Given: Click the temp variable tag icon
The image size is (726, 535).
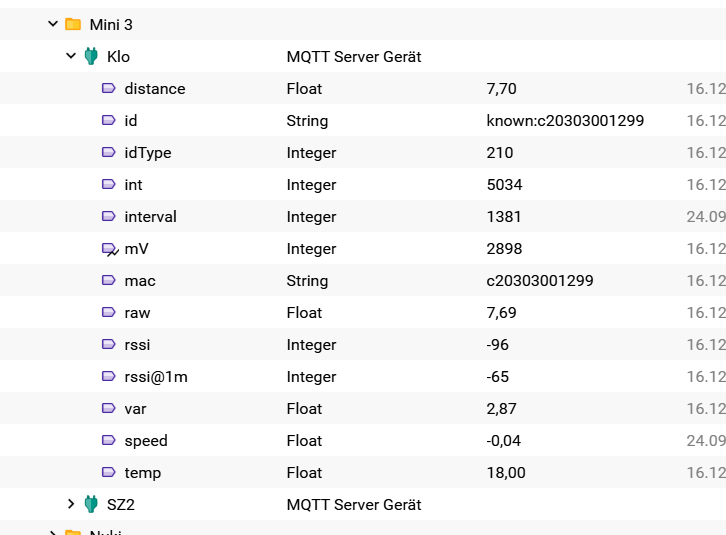Looking at the screenshot, I should click(x=109, y=472).
